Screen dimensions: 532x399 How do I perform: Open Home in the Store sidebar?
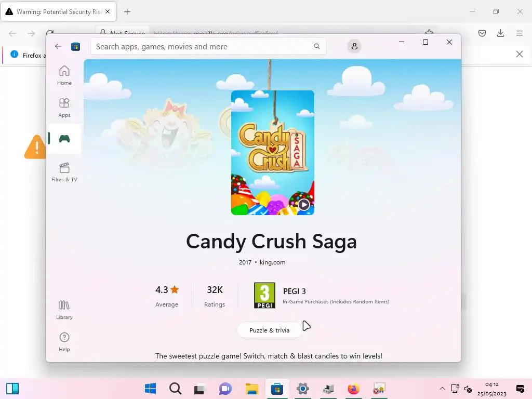[x=64, y=75]
